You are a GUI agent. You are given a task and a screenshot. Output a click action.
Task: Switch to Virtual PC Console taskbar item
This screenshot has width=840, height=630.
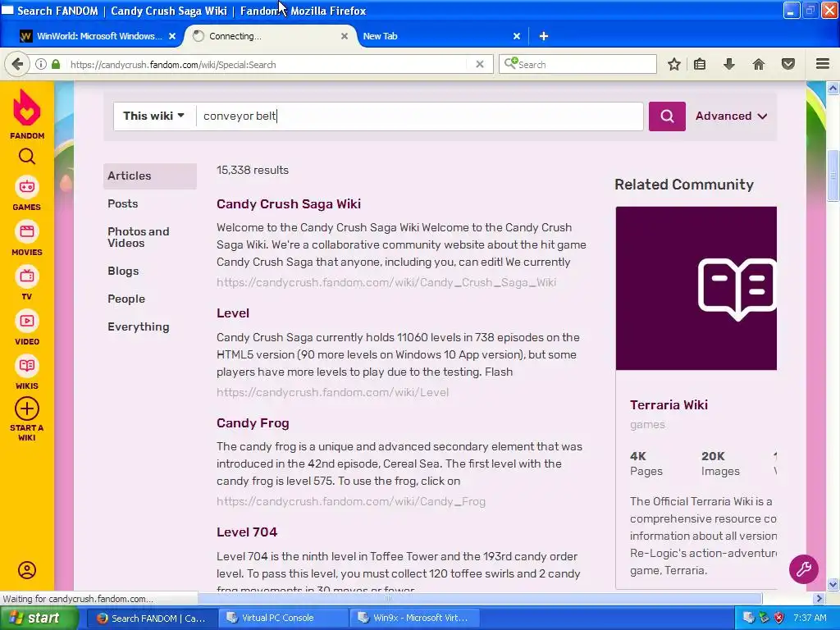pos(283,618)
